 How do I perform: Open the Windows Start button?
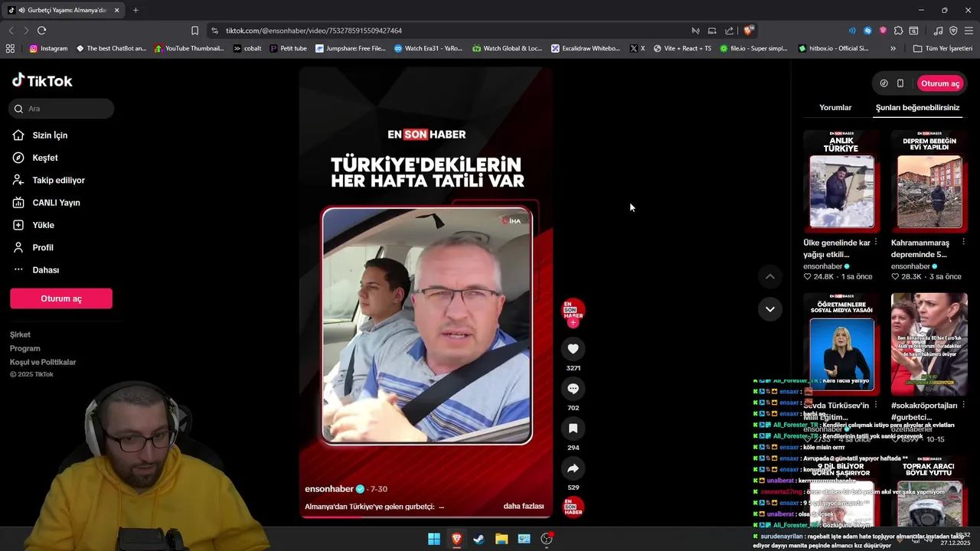434,539
